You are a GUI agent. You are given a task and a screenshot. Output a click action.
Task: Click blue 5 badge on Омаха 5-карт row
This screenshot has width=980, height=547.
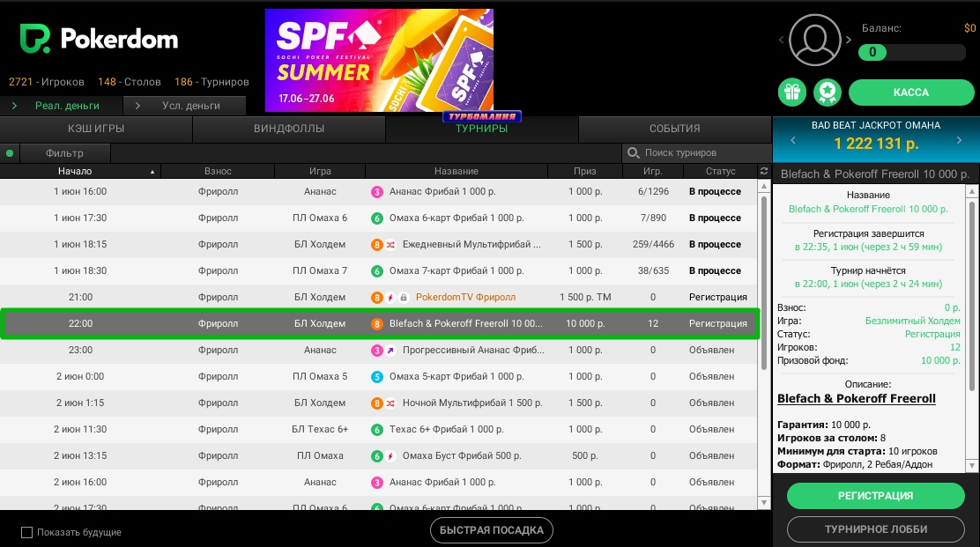click(x=377, y=376)
